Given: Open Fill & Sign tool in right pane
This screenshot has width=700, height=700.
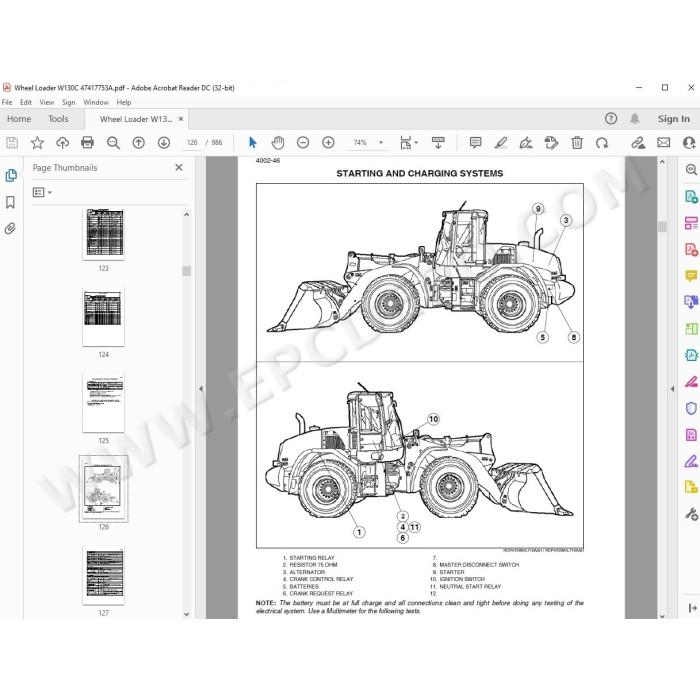Looking at the screenshot, I should pyautogui.click(x=691, y=462).
